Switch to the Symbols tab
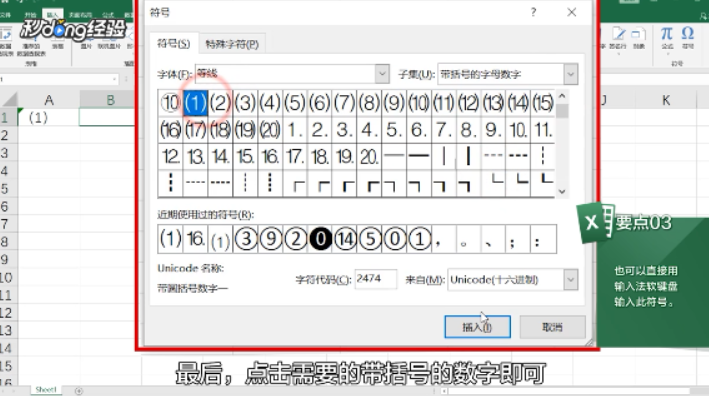Viewport: 709px width, 396px height. click(x=174, y=43)
